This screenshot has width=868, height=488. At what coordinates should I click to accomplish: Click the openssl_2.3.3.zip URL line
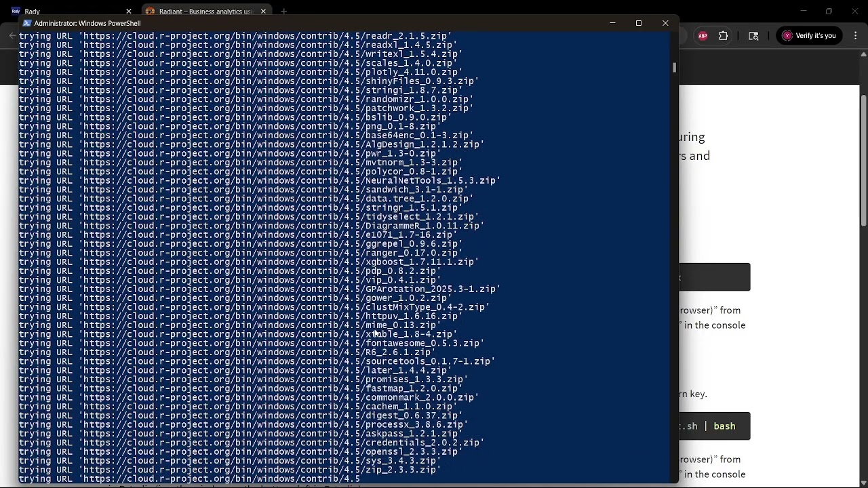(x=241, y=451)
